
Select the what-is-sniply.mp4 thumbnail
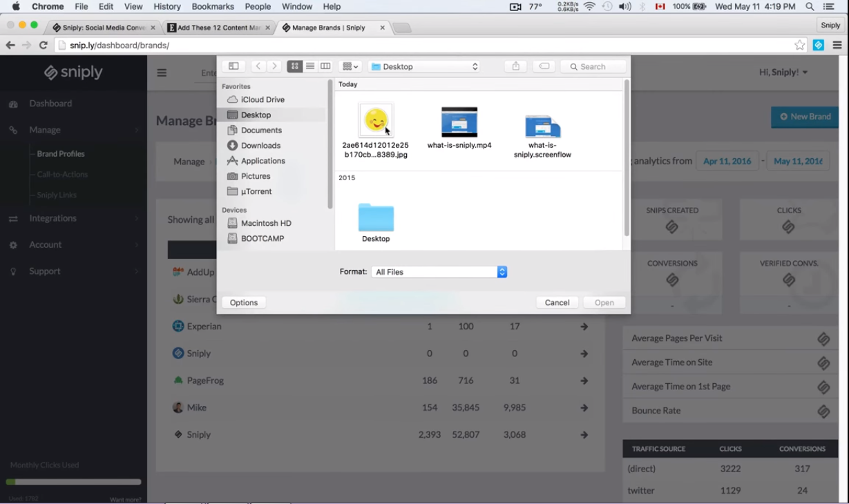click(459, 122)
